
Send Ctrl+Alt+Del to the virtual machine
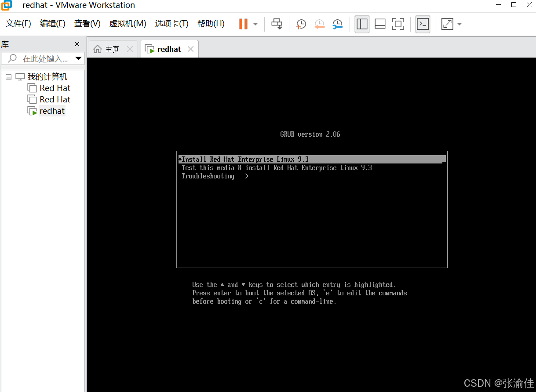tap(277, 24)
